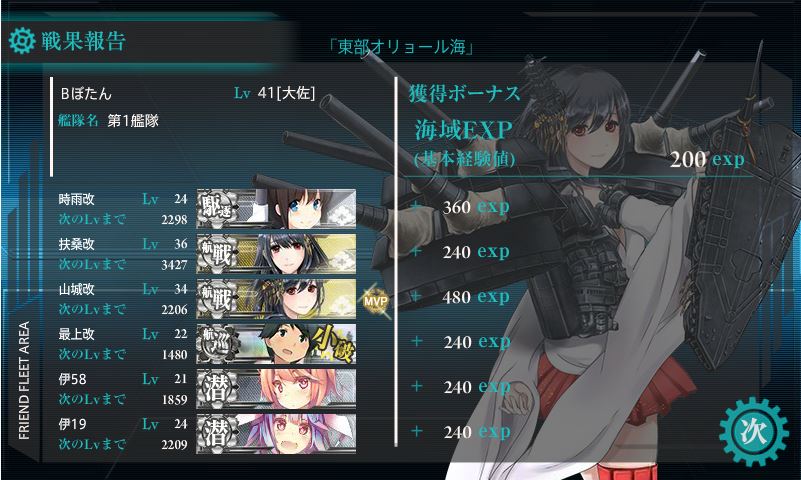Select 時雨改 ship portrait banner
801x480 pixels.
(x=276, y=208)
